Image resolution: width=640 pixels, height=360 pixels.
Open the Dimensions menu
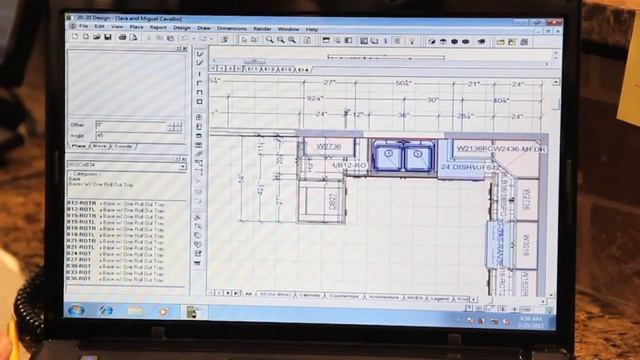(231, 28)
